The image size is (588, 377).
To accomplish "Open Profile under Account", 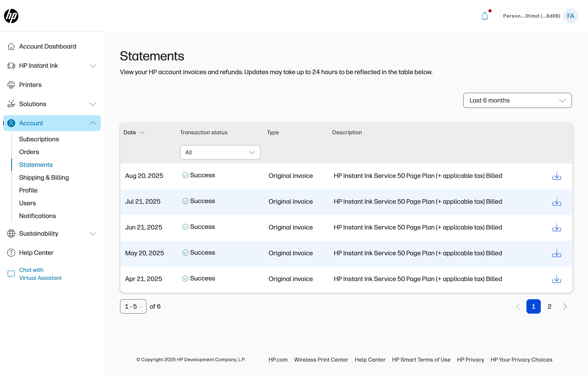I will click(28, 190).
